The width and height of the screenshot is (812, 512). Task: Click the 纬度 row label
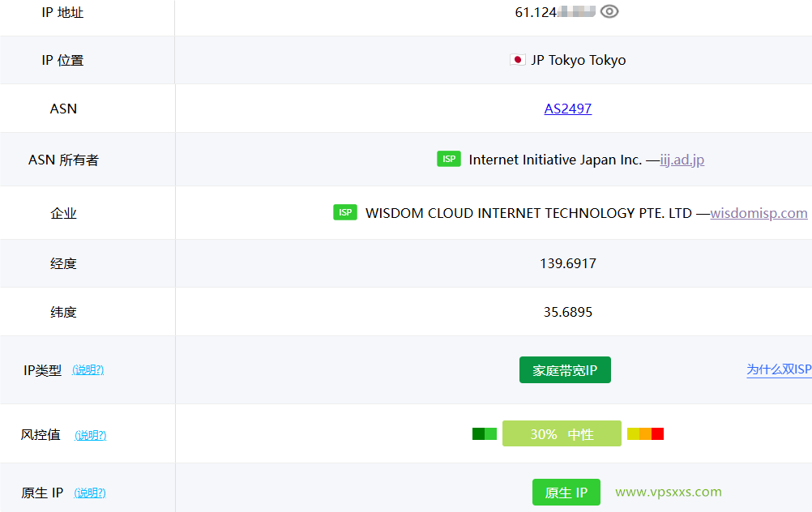click(x=63, y=312)
